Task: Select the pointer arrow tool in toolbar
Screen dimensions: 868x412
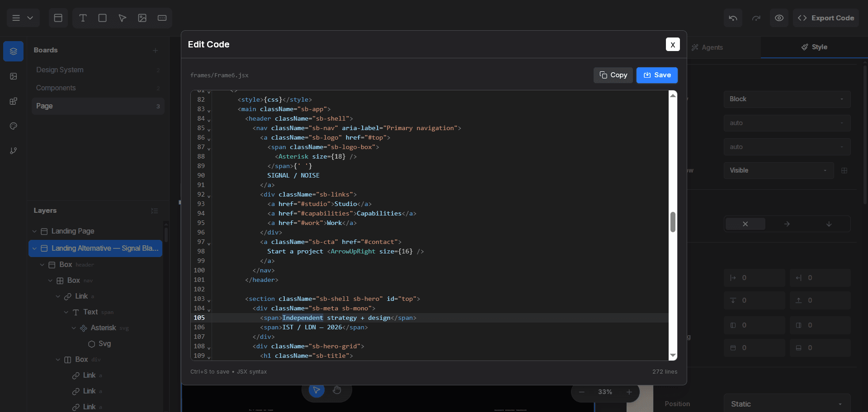Action: point(123,18)
